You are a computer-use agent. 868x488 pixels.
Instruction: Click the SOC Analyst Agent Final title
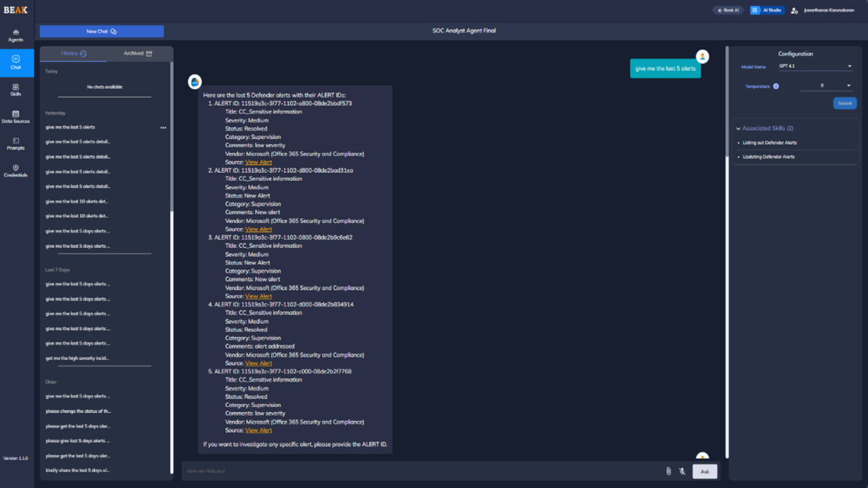(x=464, y=31)
